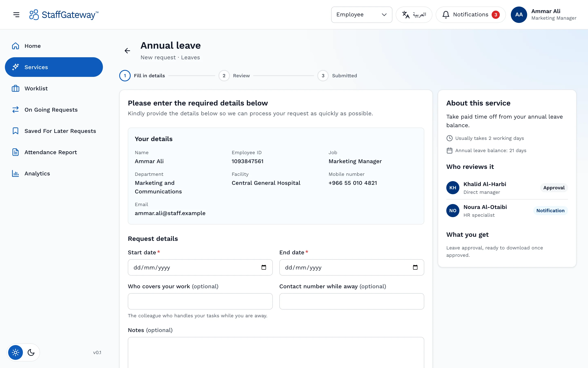588x368 pixels.
Task: Click mobile number +966 55 010 4821
Action: (x=353, y=183)
